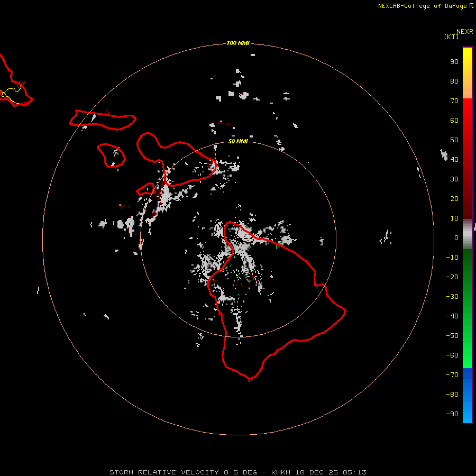Click the -40 value on velocity scale
This screenshot has height=476, width=476.
[452, 316]
